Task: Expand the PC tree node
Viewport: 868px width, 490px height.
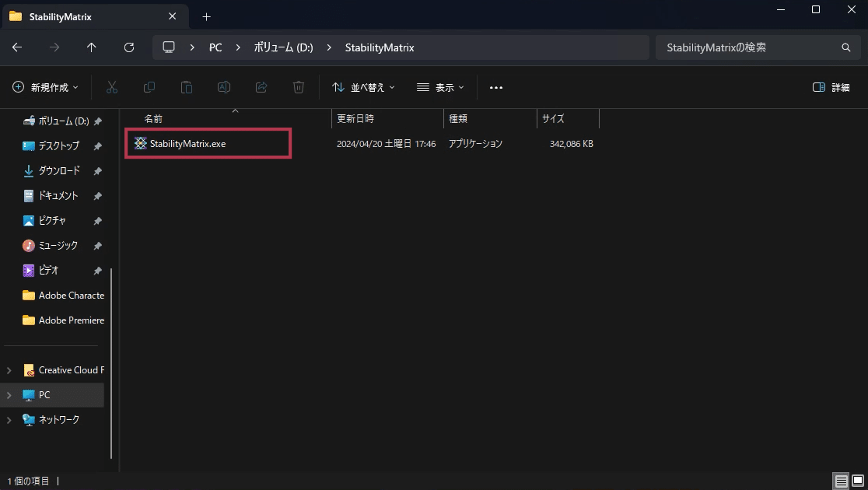Action: point(9,395)
